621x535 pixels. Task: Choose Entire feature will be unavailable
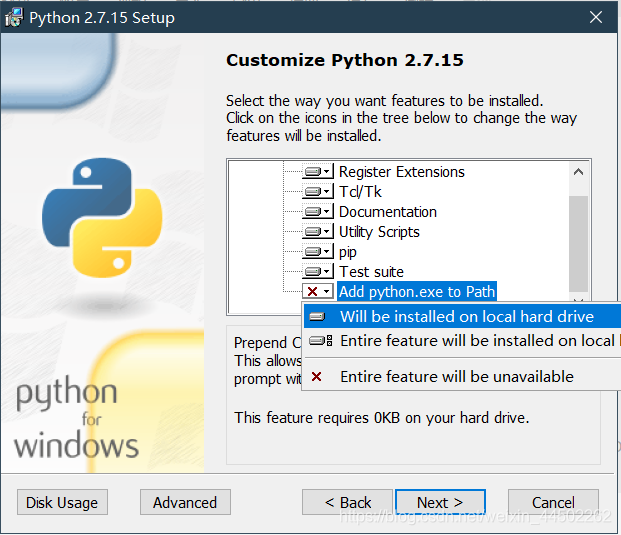pos(462,376)
